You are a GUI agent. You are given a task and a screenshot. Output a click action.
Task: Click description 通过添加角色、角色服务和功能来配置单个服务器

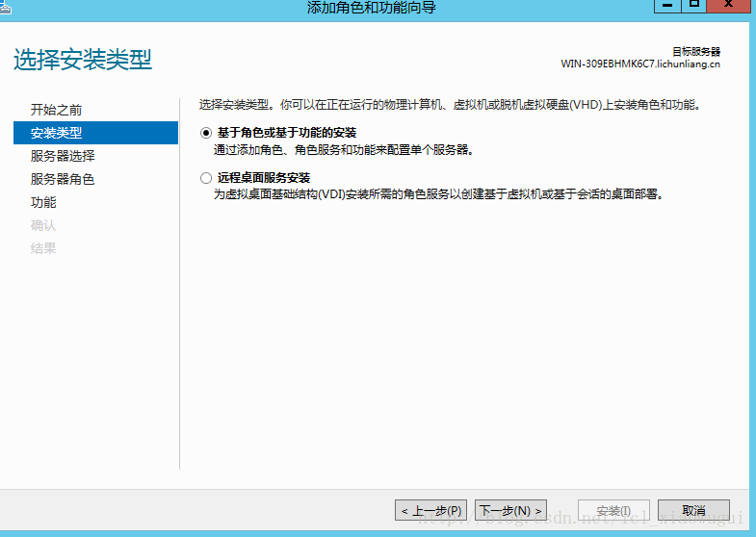344,150
